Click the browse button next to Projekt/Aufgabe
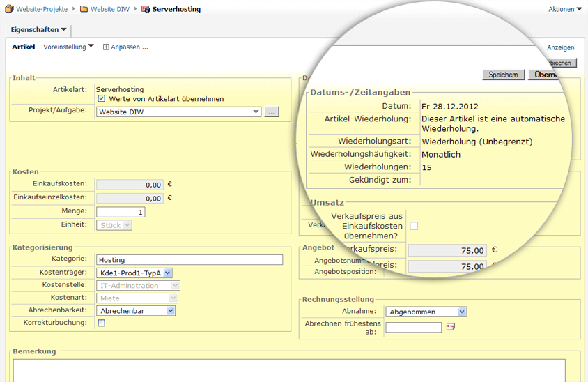This screenshot has height=382, width=588. pyautogui.click(x=272, y=112)
